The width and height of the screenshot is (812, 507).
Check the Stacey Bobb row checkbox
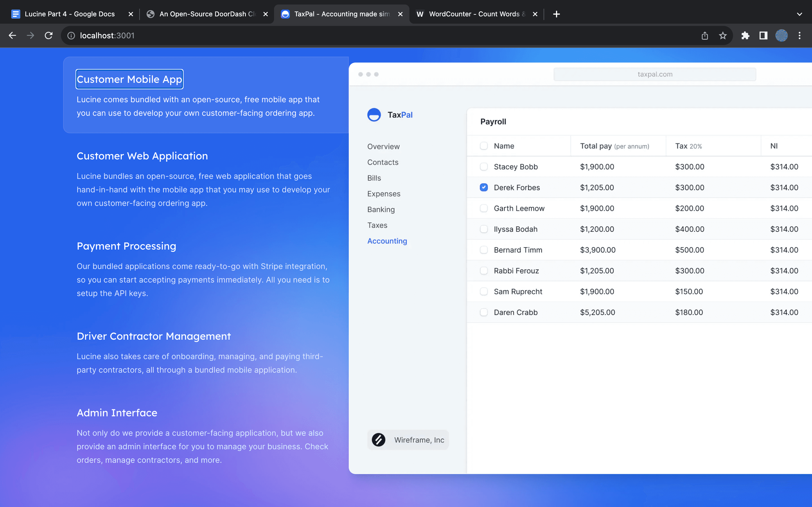484,167
